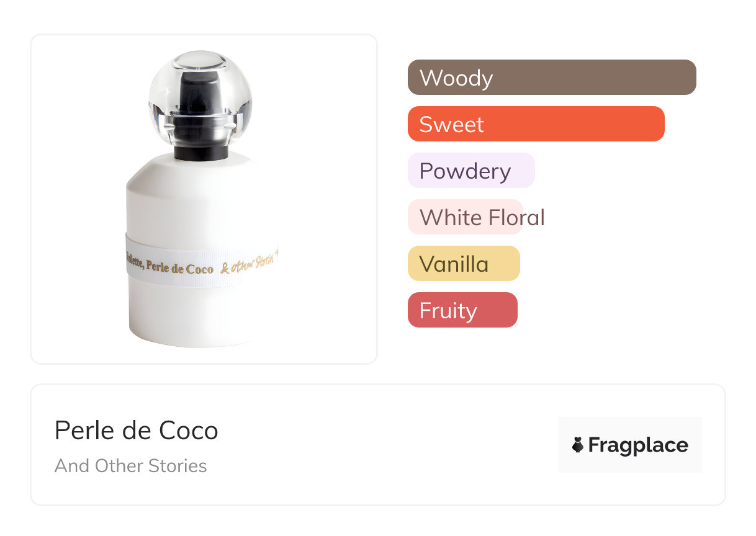Open the And Other Stories brand link
Screen dimensions: 756x536
pos(130,466)
